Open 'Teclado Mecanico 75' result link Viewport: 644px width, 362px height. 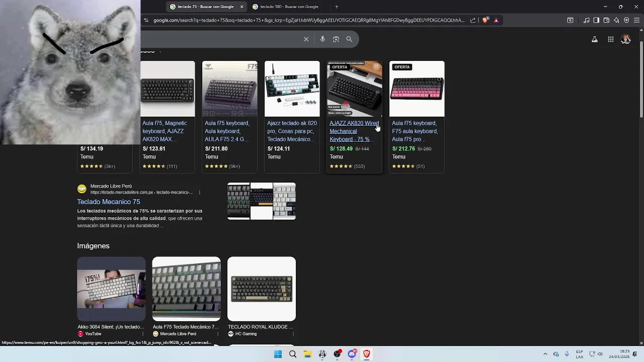point(109,202)
